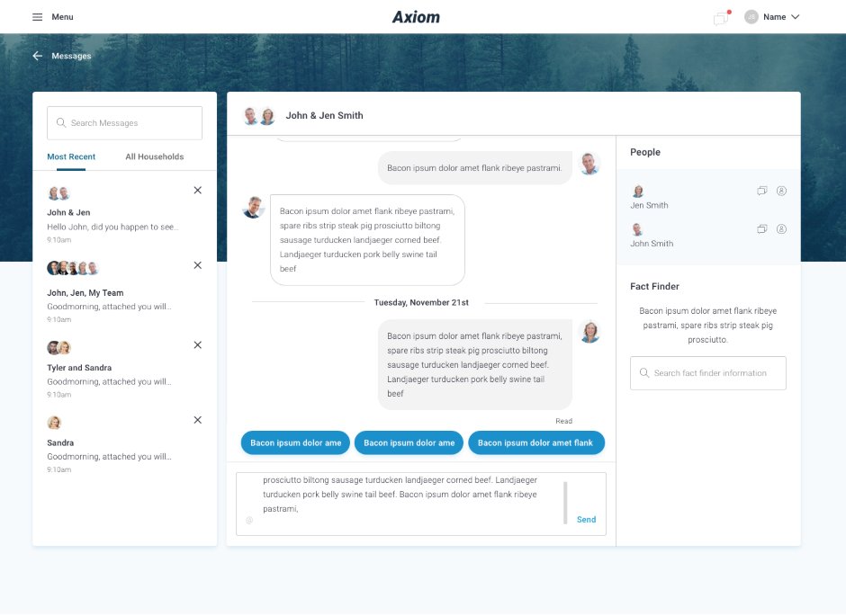Image resolution: width=846 pixels, height=616 pixels.
Task: Switch to the All Households tab
Action: click(x=154, y=156)
